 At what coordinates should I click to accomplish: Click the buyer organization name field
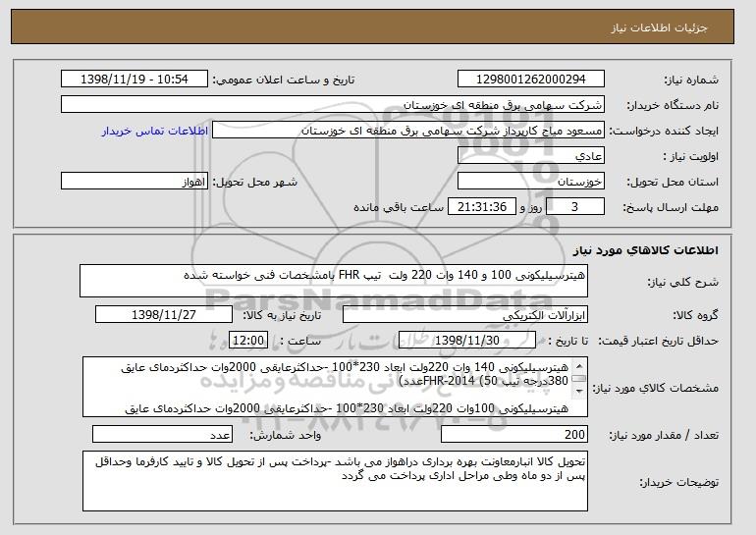pos(333,105)
